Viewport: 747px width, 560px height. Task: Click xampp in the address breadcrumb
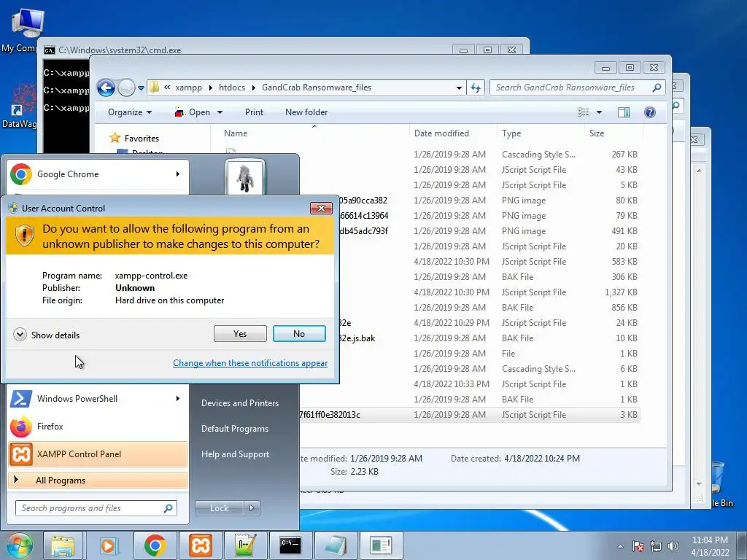pyautogui.click(x=188, y=87)
